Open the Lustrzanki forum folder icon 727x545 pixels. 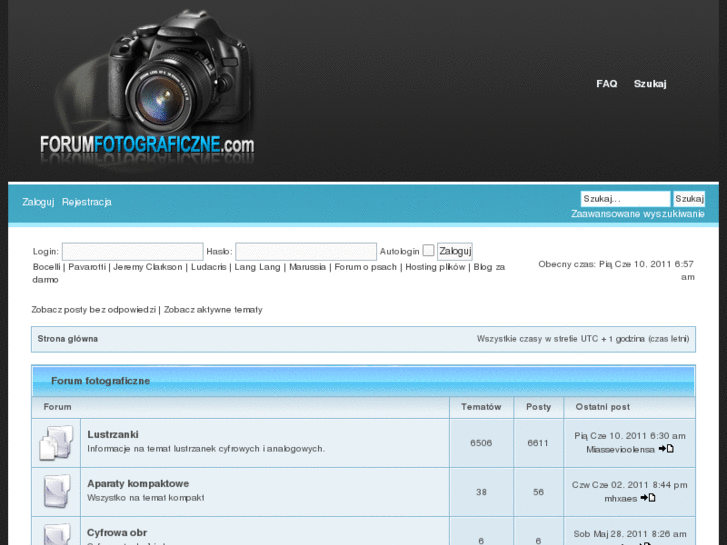pos(56,443)
